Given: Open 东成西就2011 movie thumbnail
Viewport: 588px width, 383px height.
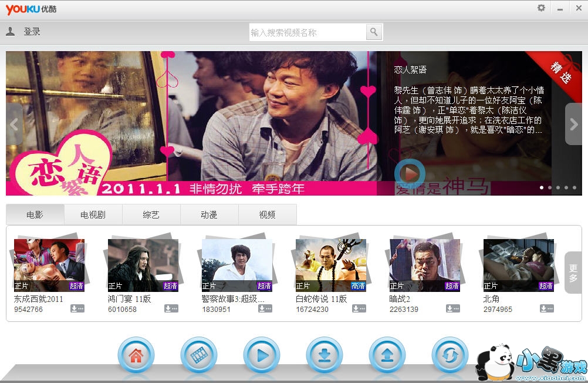Looking at the screenshot, I should (x=49, y=265).
